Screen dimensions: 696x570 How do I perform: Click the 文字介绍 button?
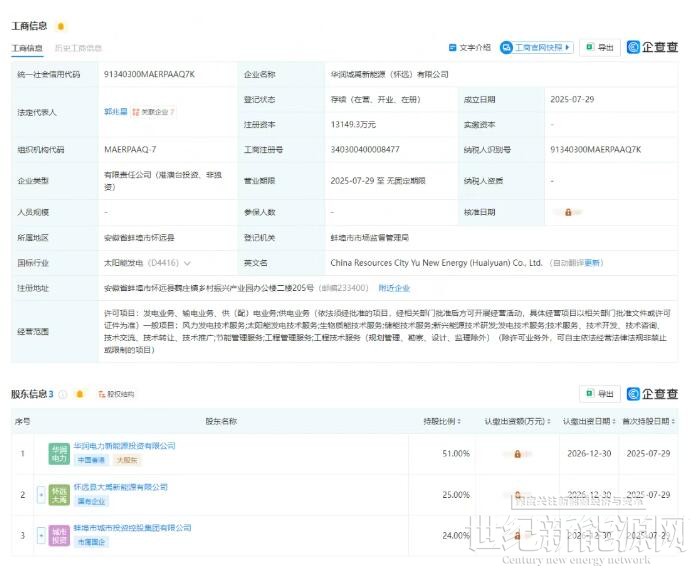click(x=470, y=48)
